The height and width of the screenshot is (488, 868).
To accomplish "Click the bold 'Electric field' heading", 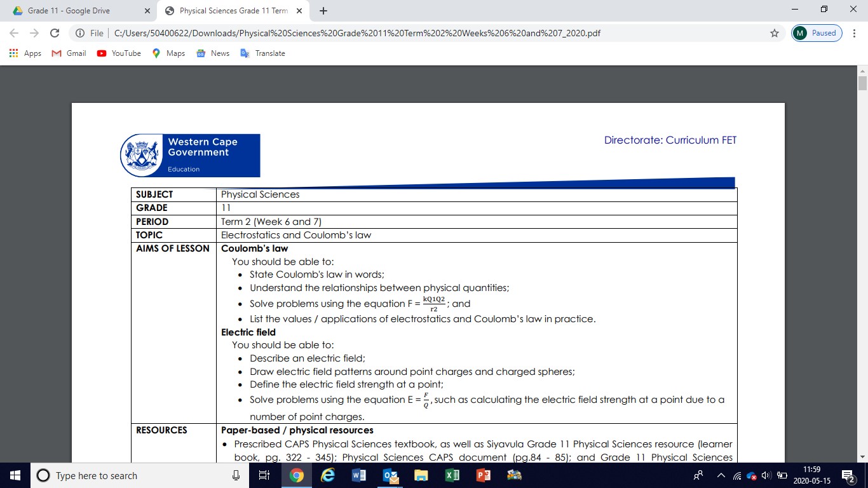I will click(248, 332).
